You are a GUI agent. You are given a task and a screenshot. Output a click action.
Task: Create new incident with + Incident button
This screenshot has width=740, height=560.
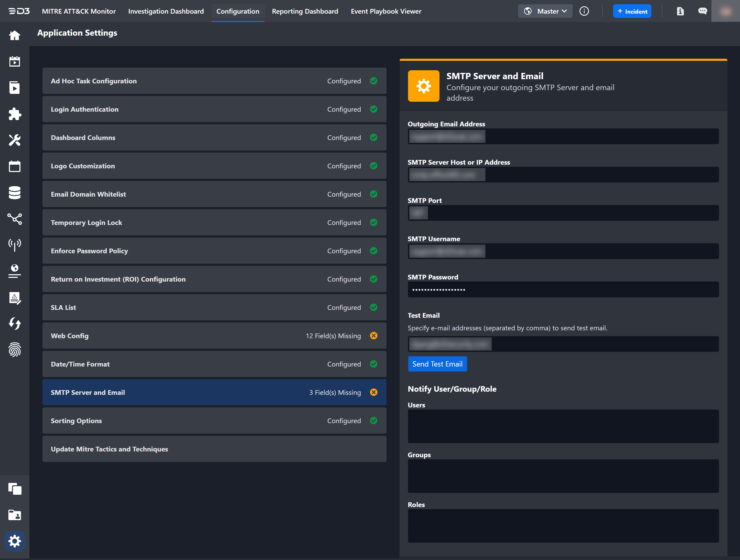(x=632, y=11)
